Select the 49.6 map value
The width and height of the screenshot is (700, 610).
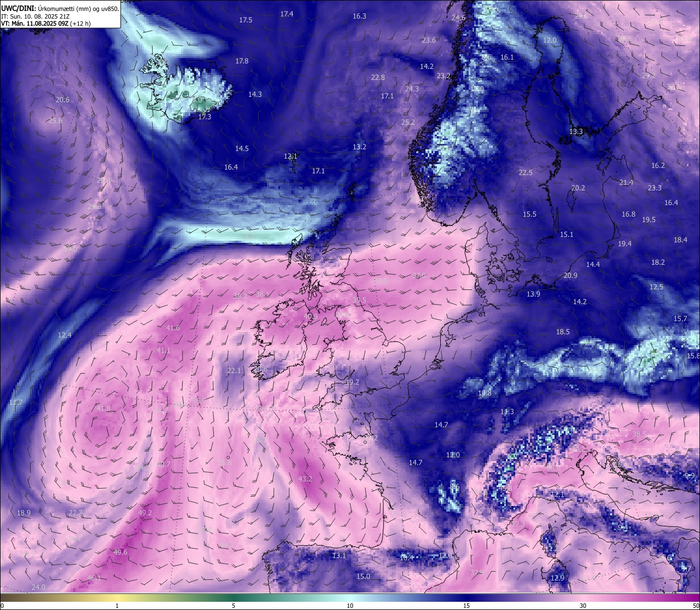[120, 553]
